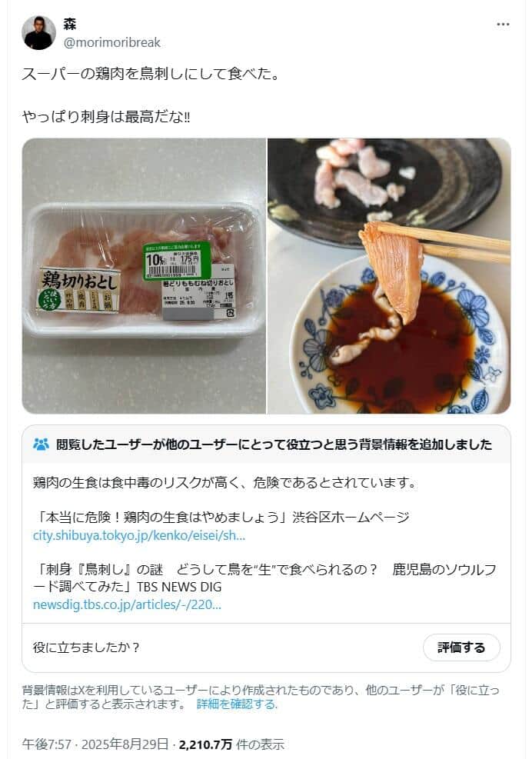The image size is (532, 759).
Task: Click the やっぱり刺身は最高だな tweet line
Action: (106, 117)
